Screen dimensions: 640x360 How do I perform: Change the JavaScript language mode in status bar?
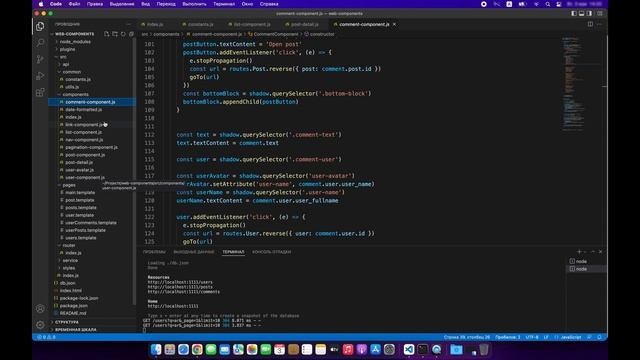tap(571, 337)
